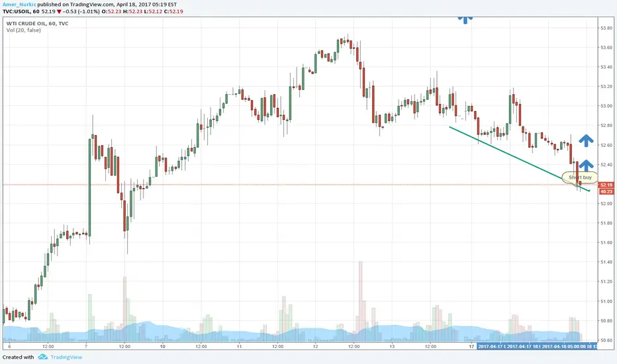Screen dimensions: 617x364
Task: Click the Created with text
Action: coord(18,357)
